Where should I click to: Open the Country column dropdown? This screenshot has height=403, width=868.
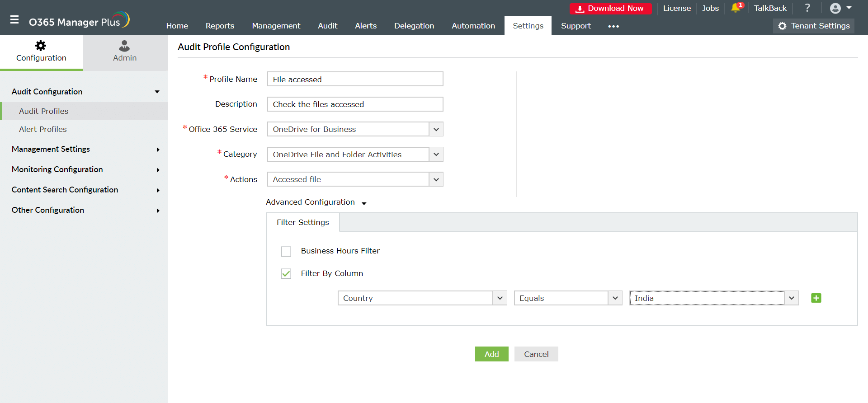(422, 298)
